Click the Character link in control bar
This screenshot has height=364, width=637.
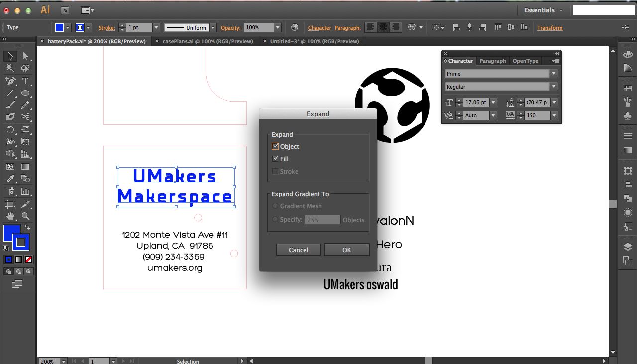(319, 28)
